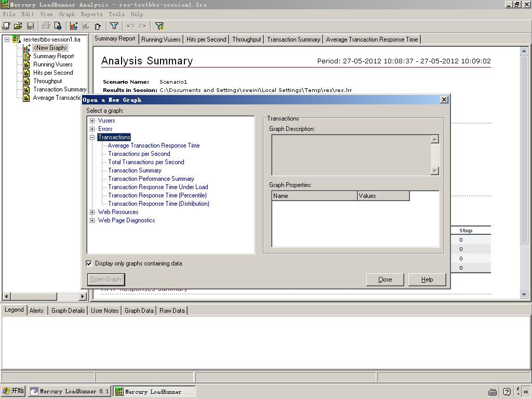Click the help bubble icon in system tray
The width and height of the screenshot is (532, 399).
pos(507,392)
